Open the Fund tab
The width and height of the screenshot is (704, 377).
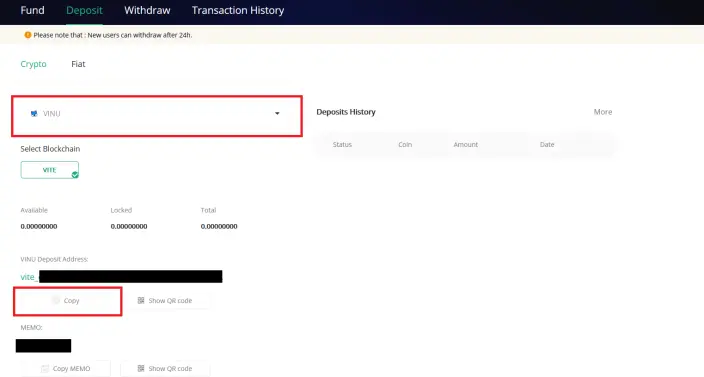[32, 10]
